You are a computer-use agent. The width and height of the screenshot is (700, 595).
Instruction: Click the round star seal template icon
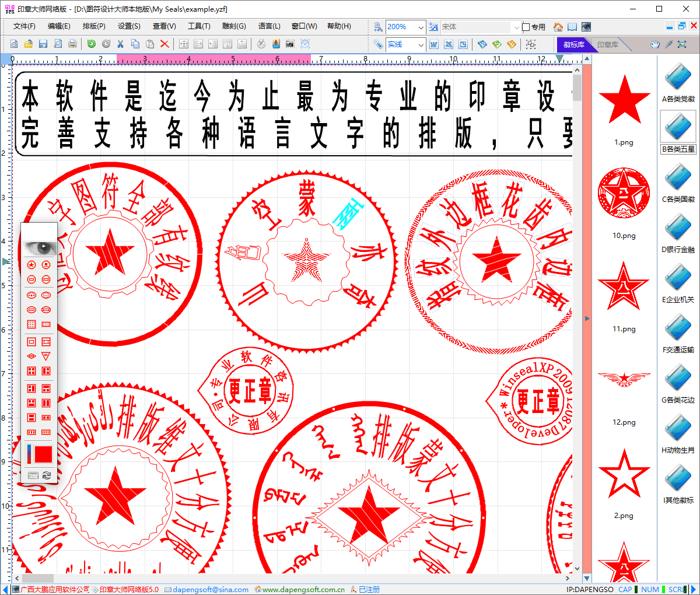[x=32, y=265]
